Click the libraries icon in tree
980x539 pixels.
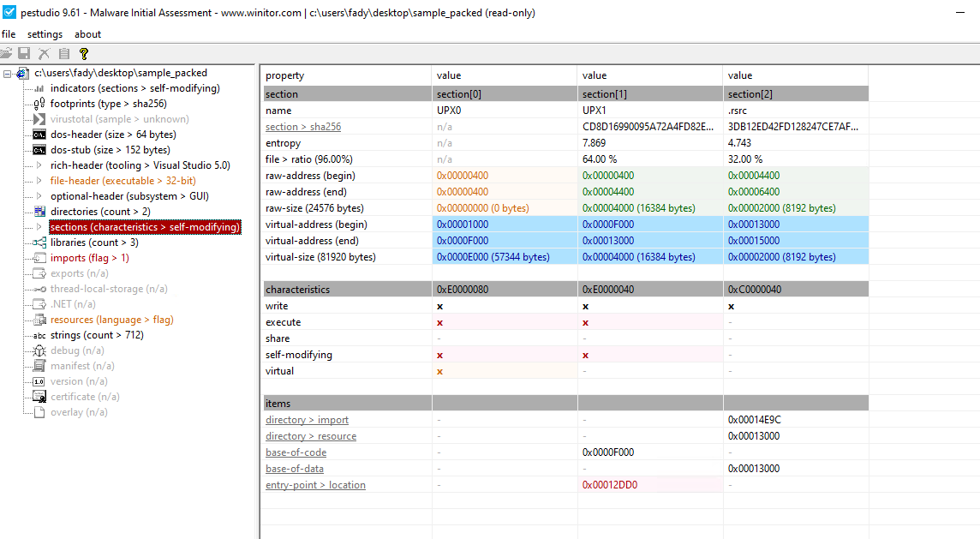[x=39, y=243]
